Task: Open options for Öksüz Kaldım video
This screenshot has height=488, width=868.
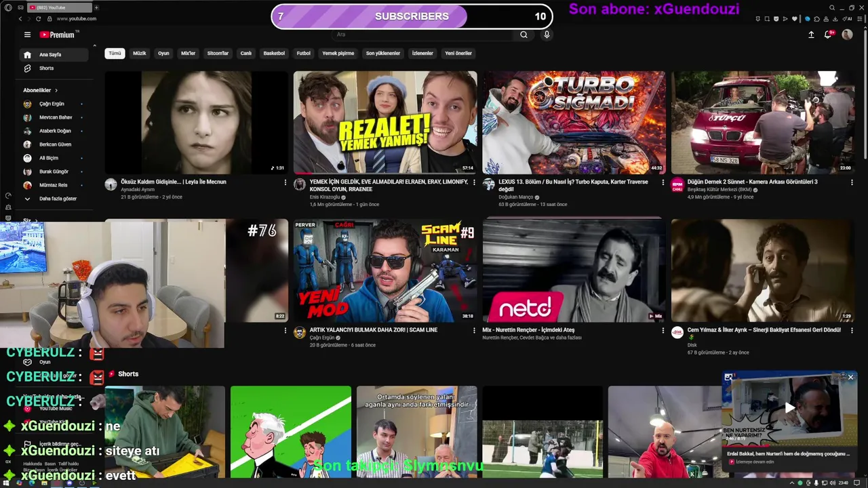Action: [285, 182]
